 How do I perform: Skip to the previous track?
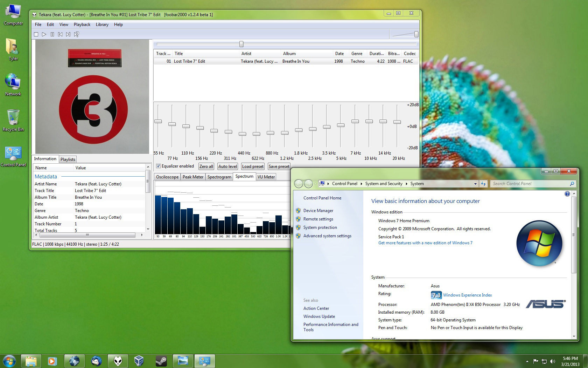pos(60,34)
